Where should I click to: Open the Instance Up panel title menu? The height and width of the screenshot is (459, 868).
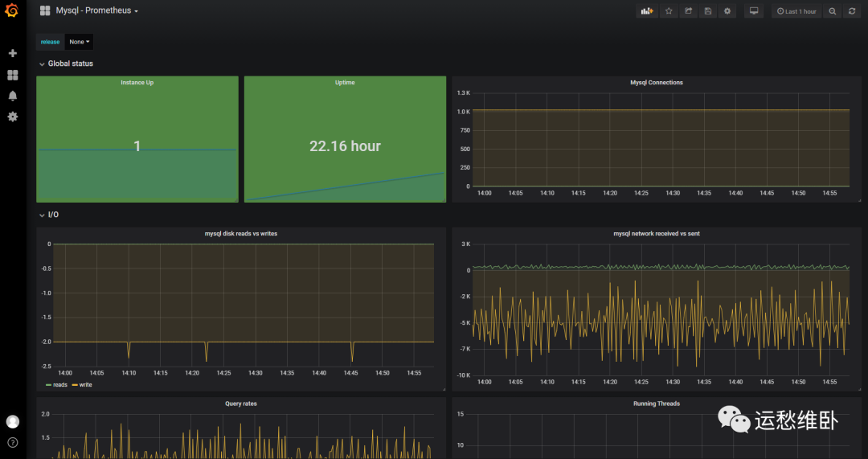click(137, 83)
